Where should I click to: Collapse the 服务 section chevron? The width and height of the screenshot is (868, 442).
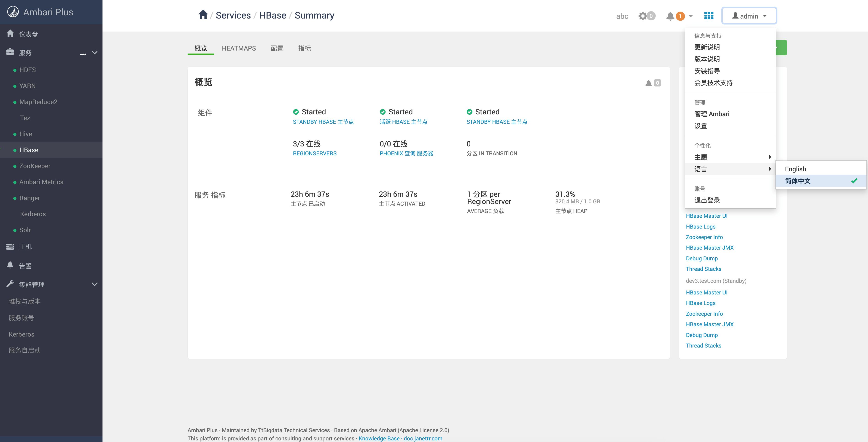click(x=95, y=53)
